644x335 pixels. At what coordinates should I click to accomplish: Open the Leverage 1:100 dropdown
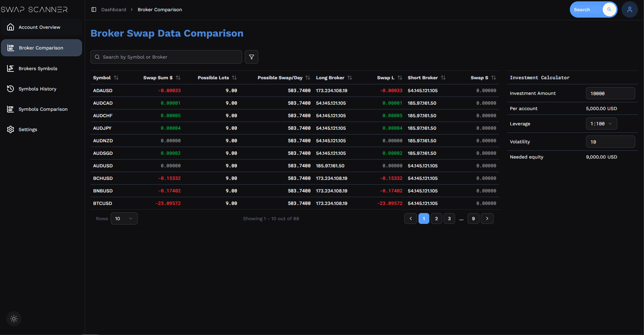pos(601,124)
